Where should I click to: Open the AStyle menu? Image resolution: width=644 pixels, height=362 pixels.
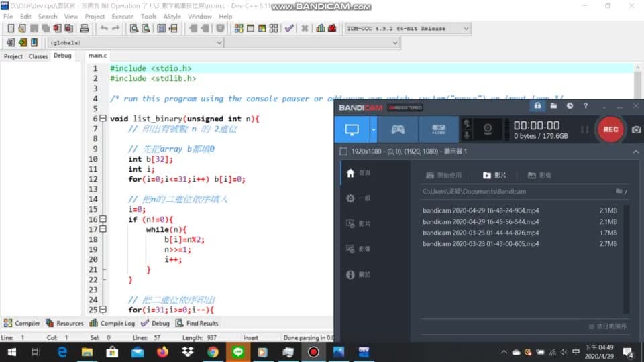172,16
